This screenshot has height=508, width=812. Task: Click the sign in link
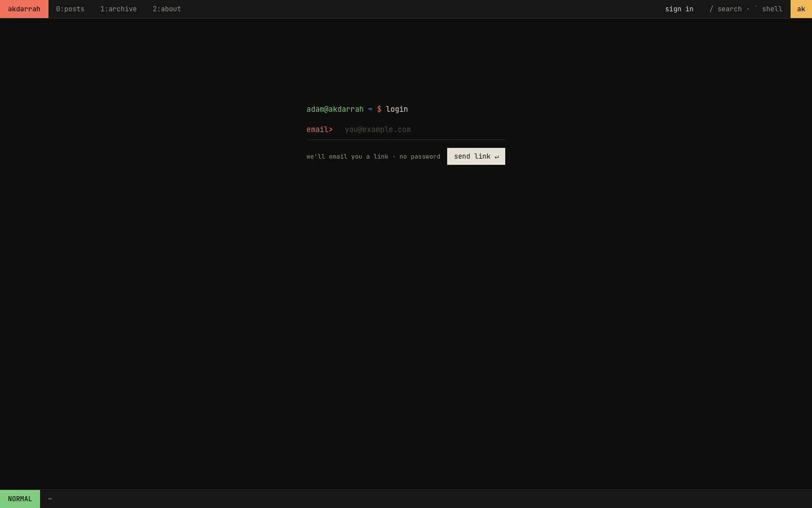coord(679,9)
